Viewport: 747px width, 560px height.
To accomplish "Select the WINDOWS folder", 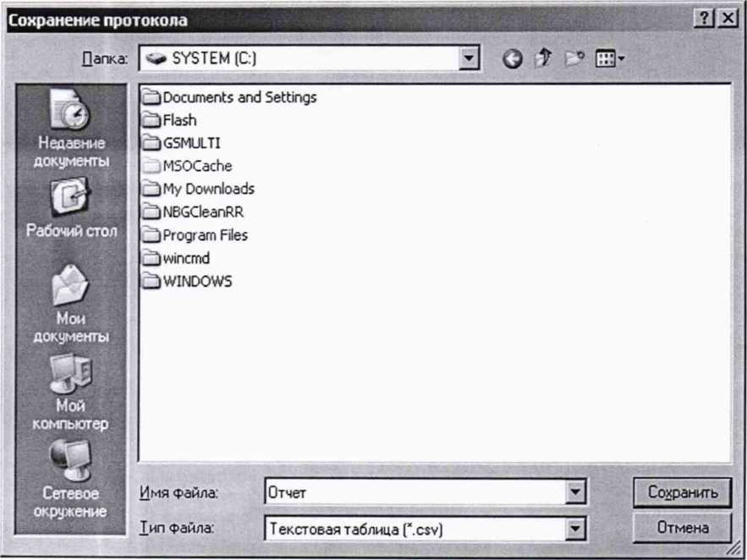I will (x=196, y=282).
